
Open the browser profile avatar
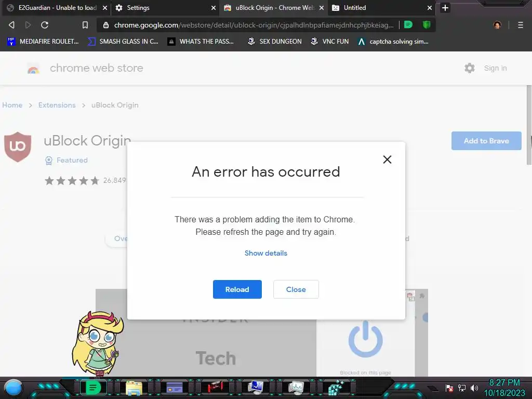click(x=497, y=25)
